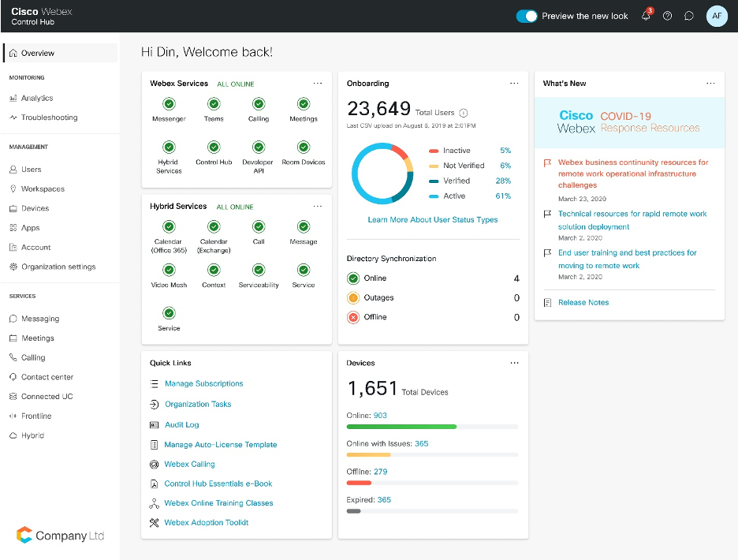Click the green Online devices progress bar

tap(401, 427)
